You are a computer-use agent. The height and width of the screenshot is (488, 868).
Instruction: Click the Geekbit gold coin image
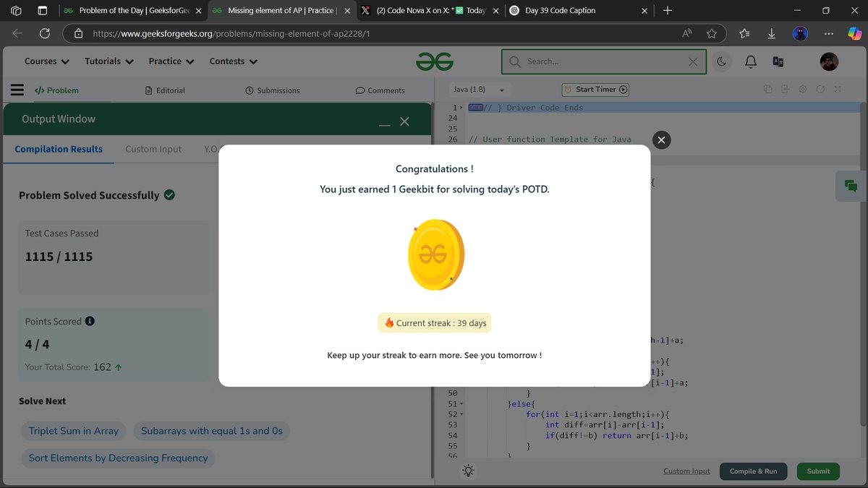(x=435, y=254)
